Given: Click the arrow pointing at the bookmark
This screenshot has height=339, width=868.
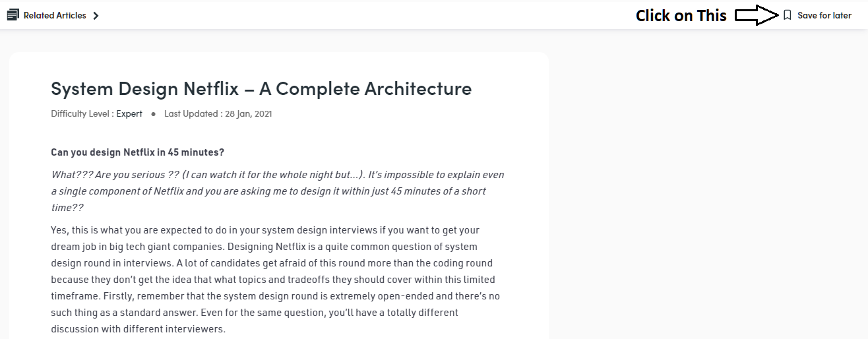Looking at the screenshot, I should coord(756,15).
